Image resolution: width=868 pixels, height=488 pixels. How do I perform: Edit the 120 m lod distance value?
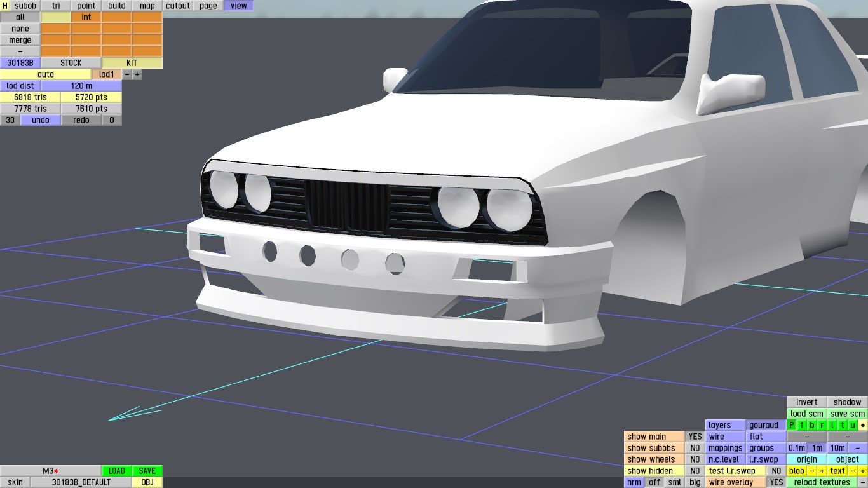click(x=81, y=86)
